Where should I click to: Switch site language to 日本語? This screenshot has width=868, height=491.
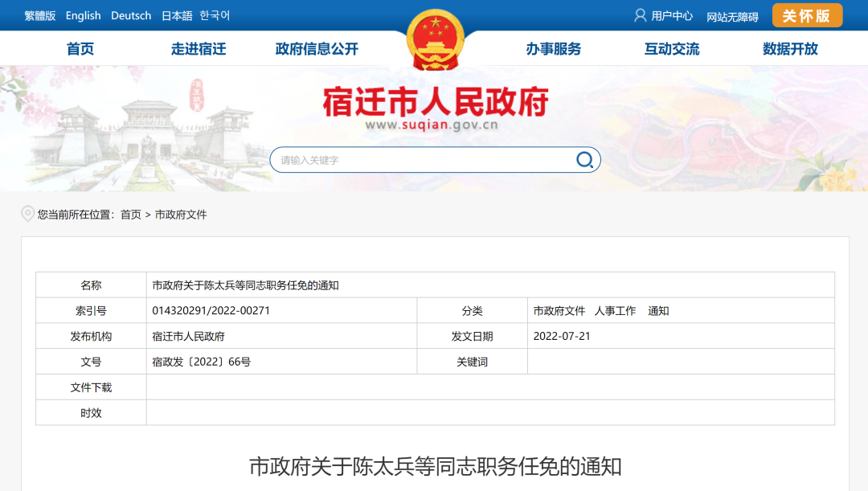(177, 15)
